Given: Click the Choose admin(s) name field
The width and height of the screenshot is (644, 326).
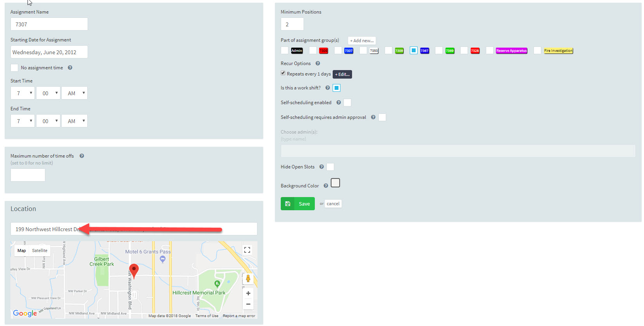Looking at the screenshot, I should point(458,151).
